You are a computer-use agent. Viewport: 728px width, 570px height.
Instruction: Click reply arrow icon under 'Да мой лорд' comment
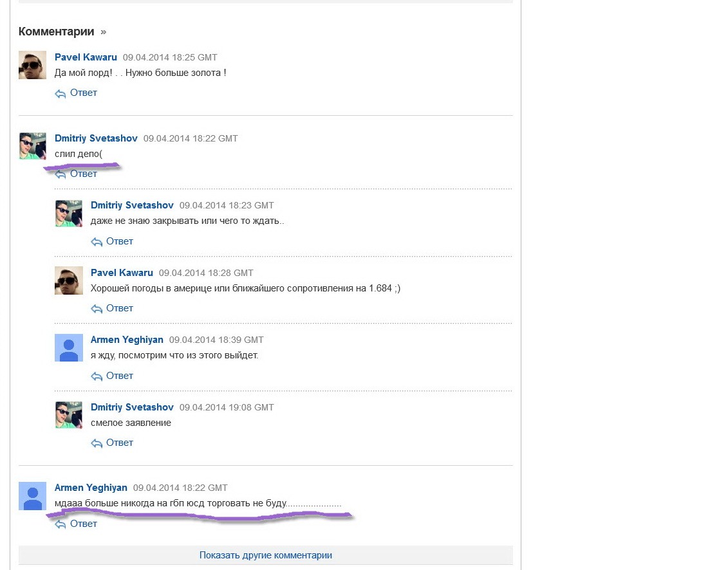point(61,94)
